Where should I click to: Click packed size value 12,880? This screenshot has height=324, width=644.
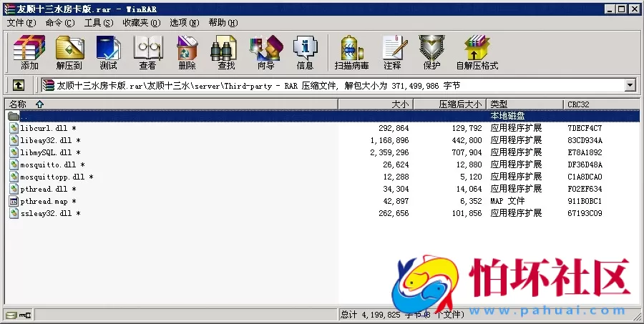click(x=469, y=165)
